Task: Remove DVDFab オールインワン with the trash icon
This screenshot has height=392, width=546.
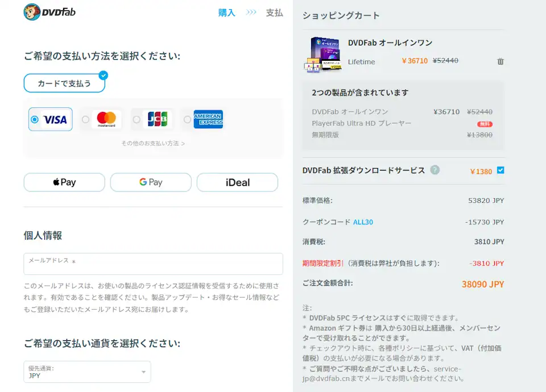Action: pos(500,61)
